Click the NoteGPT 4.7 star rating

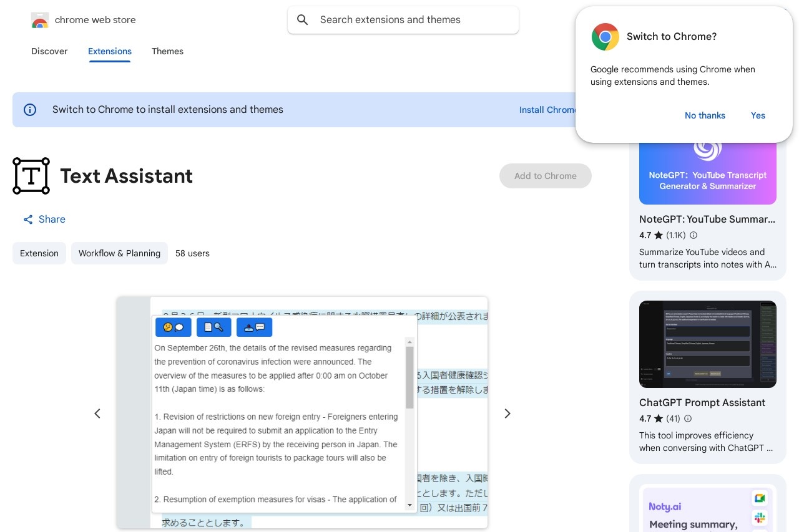pyautogui.click(x=651, y=235)
